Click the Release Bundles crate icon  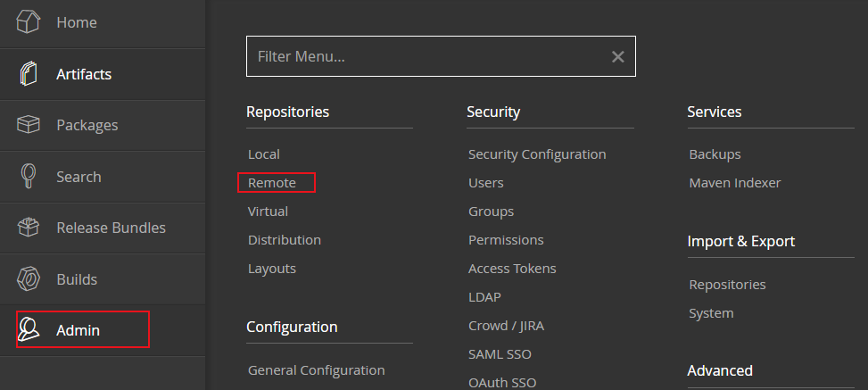pyautogui.click(x=29, y=228)
